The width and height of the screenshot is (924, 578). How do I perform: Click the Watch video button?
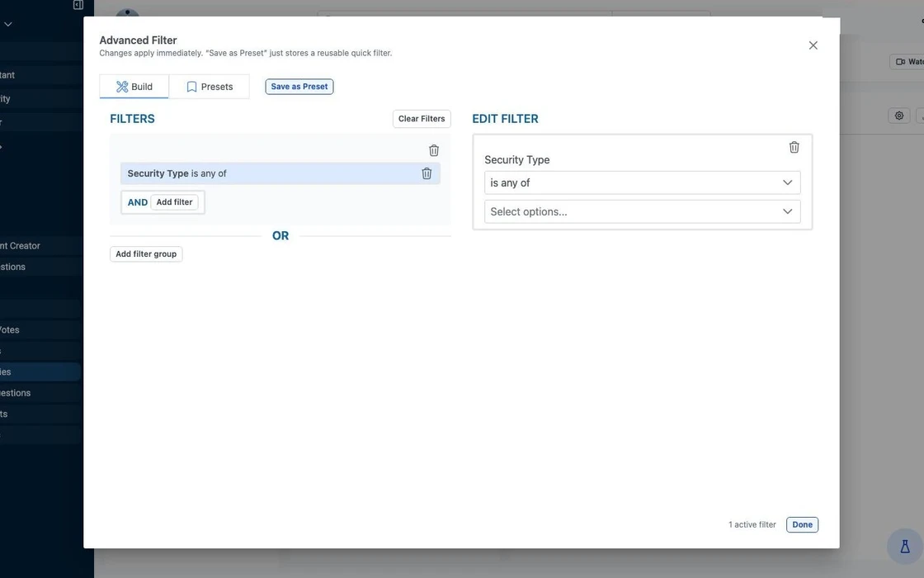(x=907, y=61)
